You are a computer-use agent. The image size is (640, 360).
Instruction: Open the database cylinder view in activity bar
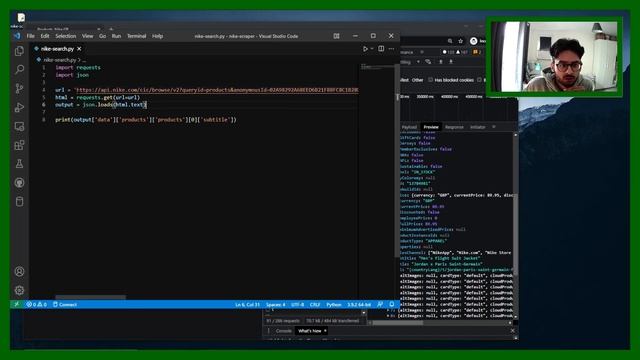pyautogui.click(x=19, y=201)
